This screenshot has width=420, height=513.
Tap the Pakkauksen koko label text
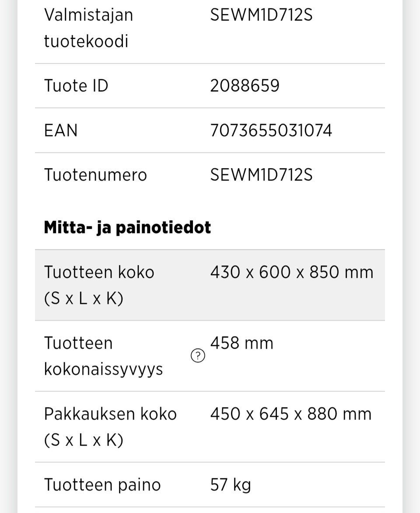point(110,414)
